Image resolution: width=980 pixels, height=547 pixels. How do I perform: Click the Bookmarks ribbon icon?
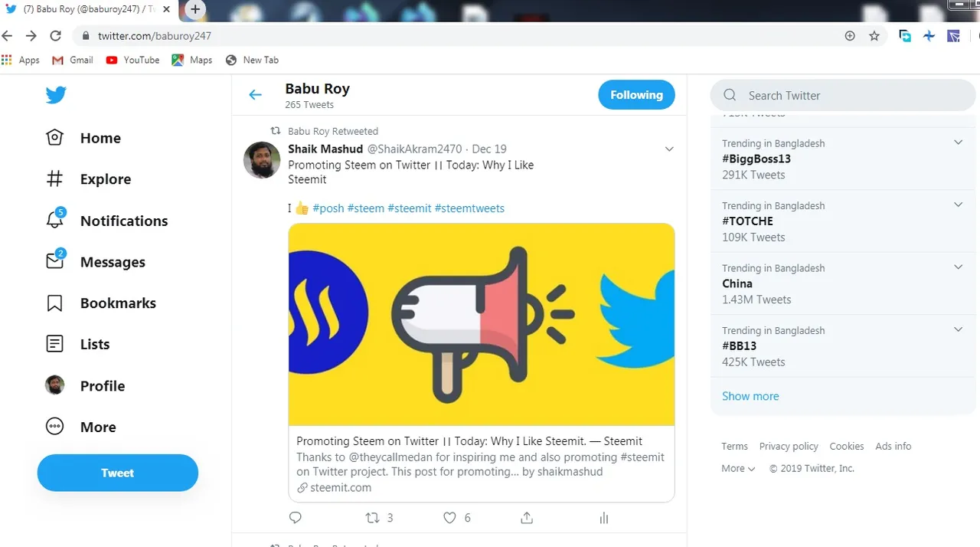[54, 303]
